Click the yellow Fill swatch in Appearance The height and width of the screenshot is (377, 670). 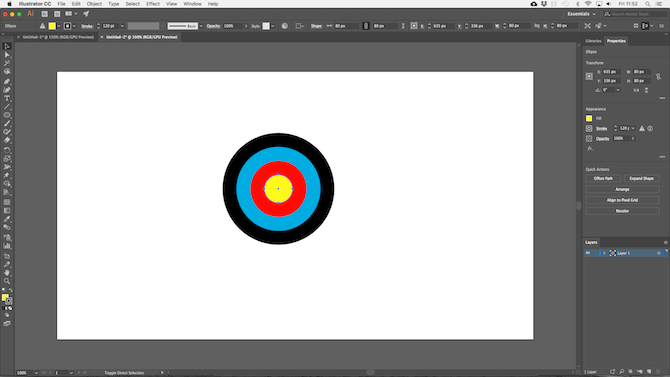[x=589, y=118]
